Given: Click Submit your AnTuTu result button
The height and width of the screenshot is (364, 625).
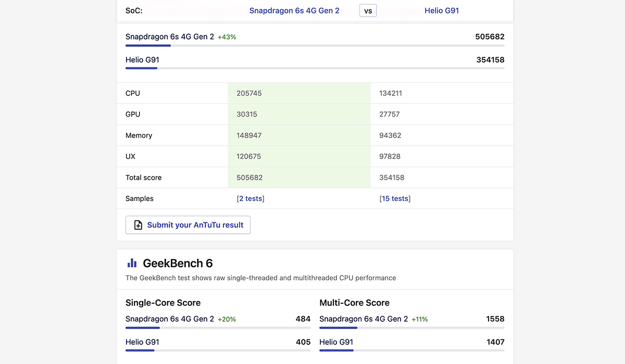Looking at the screenshot, I should click(x=188, y=225).
